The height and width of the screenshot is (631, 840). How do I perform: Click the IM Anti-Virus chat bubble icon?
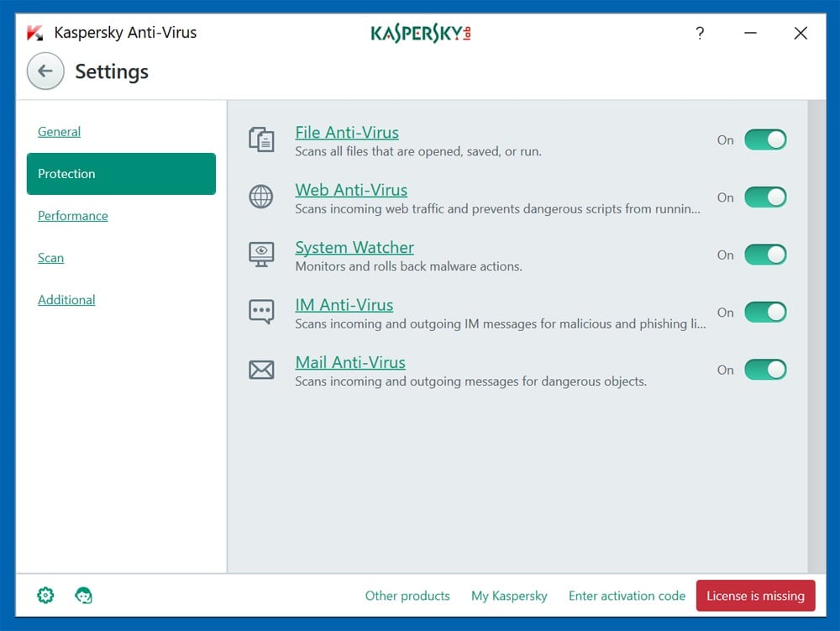coord(261,312)
